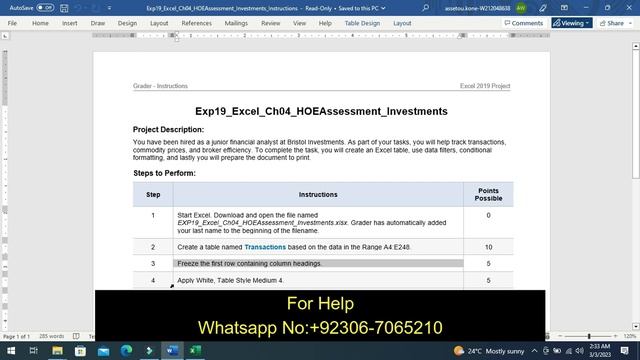Open the notification center icon
This screenshot has height=360, width=640.
[x=624, y=351]
